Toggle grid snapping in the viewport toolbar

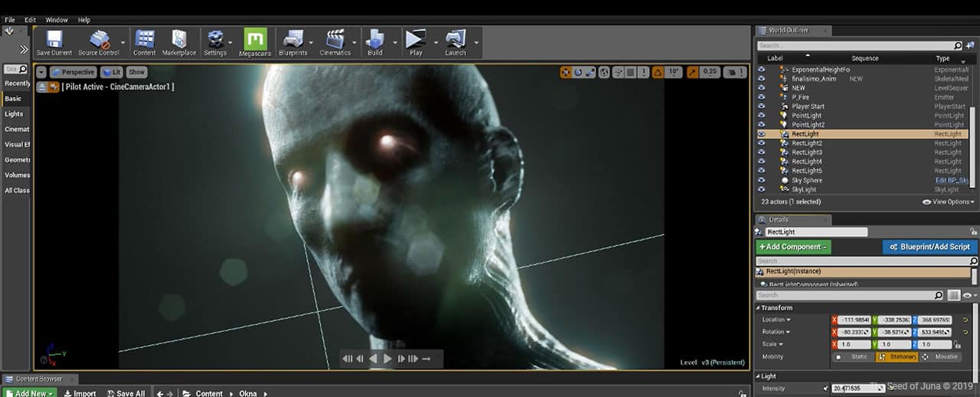pyautogui.click(x=630, y=72)
